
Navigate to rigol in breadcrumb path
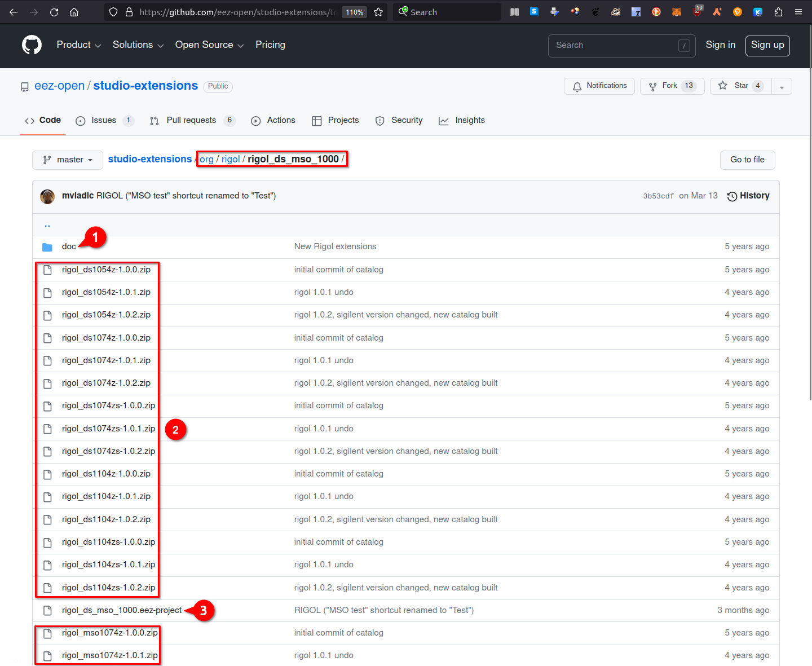(x=231, y=160)
